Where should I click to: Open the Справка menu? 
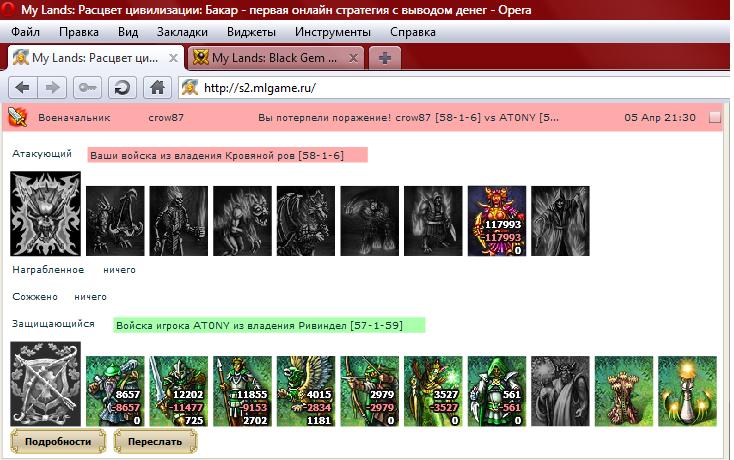point(412,32)
